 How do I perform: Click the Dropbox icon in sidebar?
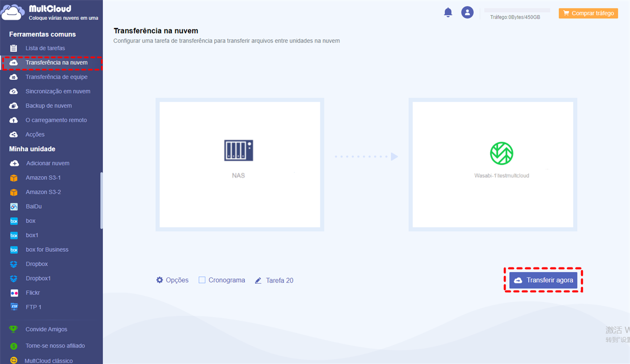click(x=14, y=264)
